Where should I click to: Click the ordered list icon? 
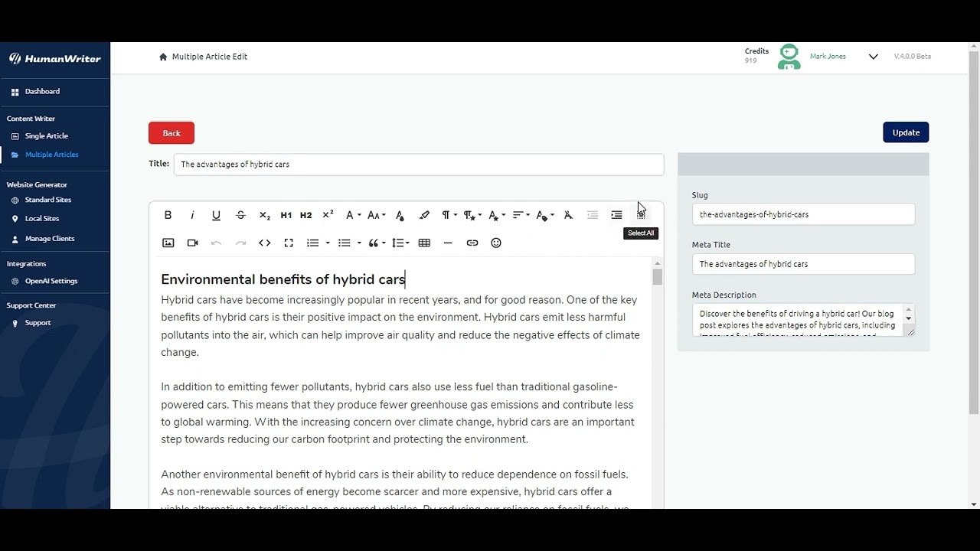(312, 243)
